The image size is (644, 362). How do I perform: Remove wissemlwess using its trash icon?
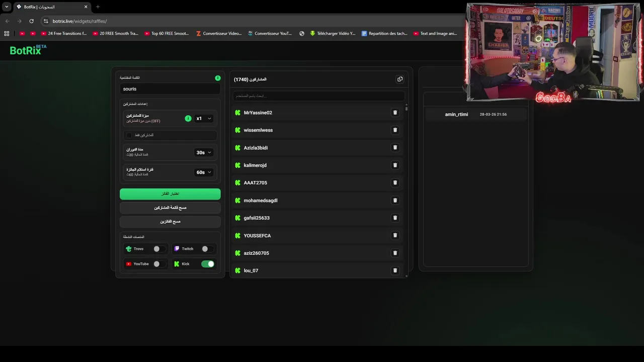[395, 130]
